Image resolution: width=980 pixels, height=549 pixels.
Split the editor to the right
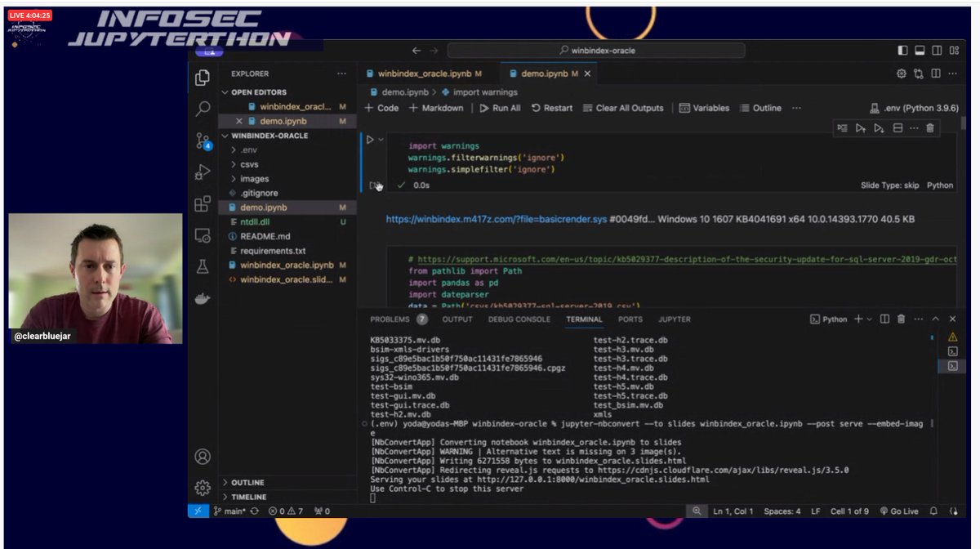click(936, 74)
